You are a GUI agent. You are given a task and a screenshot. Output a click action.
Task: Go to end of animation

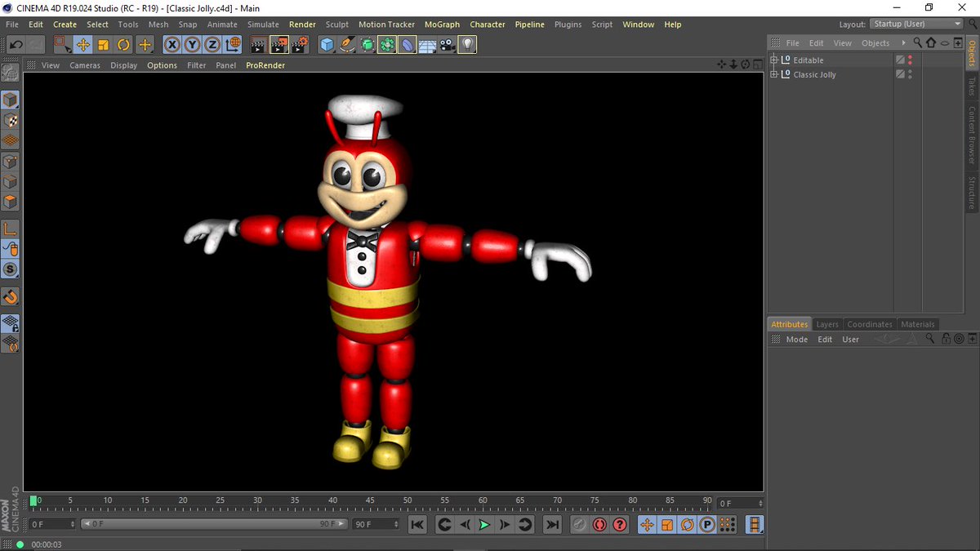553,525
